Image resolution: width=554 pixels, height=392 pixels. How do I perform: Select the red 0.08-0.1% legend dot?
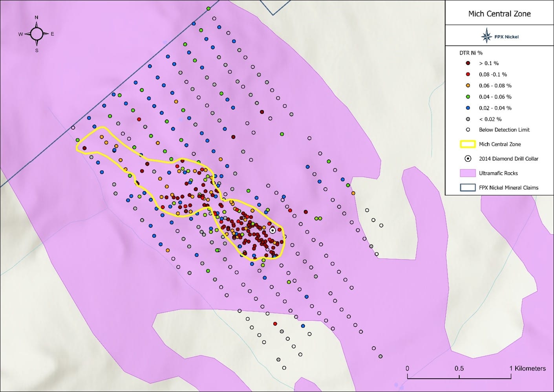pos(468,74)
